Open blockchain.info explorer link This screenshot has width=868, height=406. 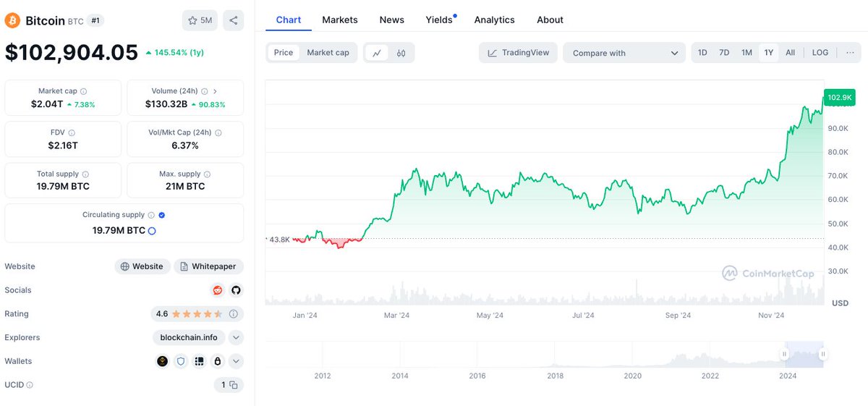pos(190,337)
